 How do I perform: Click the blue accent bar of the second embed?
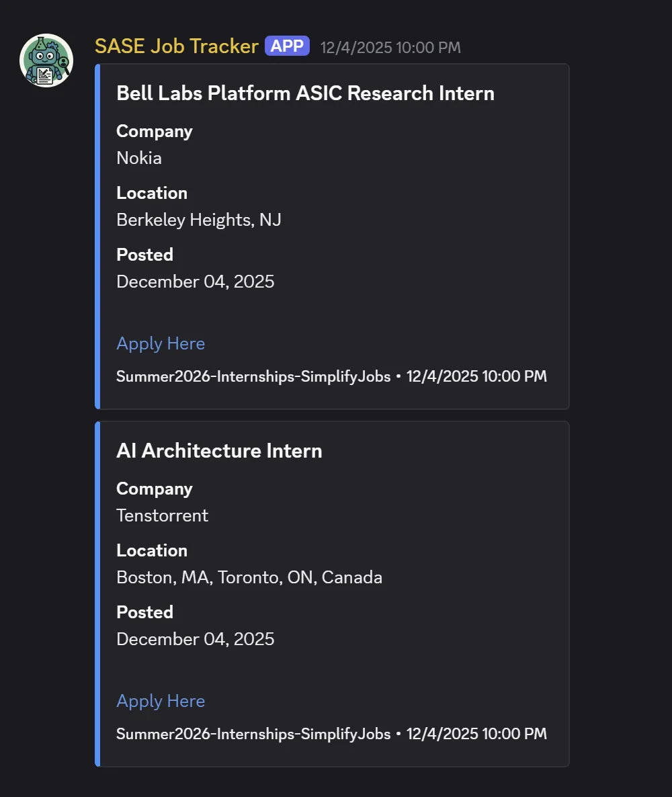98,591
